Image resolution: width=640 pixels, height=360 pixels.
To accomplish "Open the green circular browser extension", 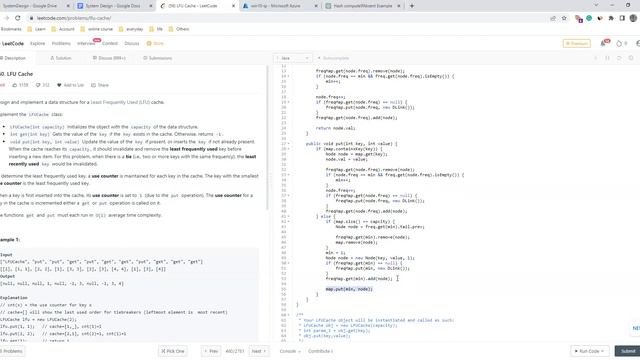I will pyautogui.click(x=589, y=18).
